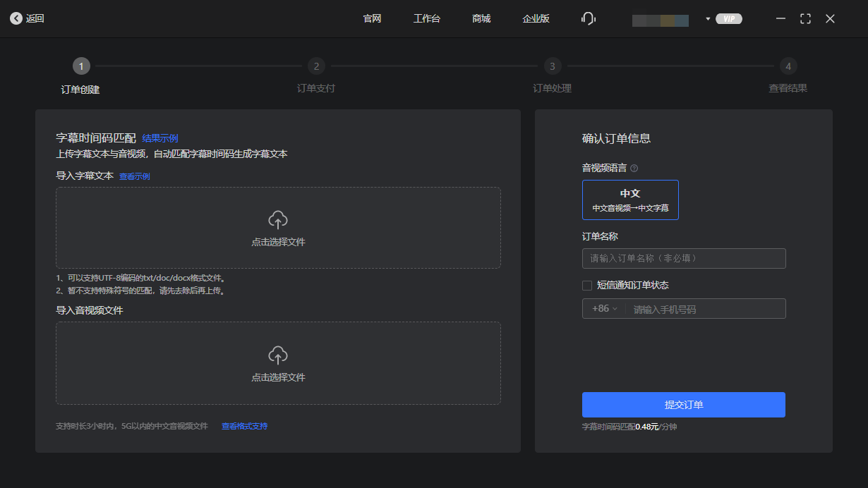This screenshot has width=868, height=488.
Task: Click 确认订单信息 heading
Action: coord(616,138)
